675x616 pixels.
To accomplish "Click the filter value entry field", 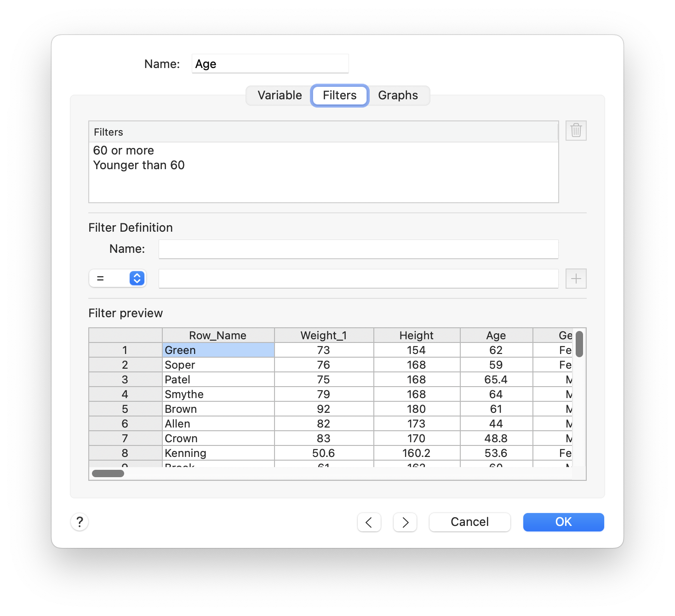I will pyautogui.click(x=358, y=278).
